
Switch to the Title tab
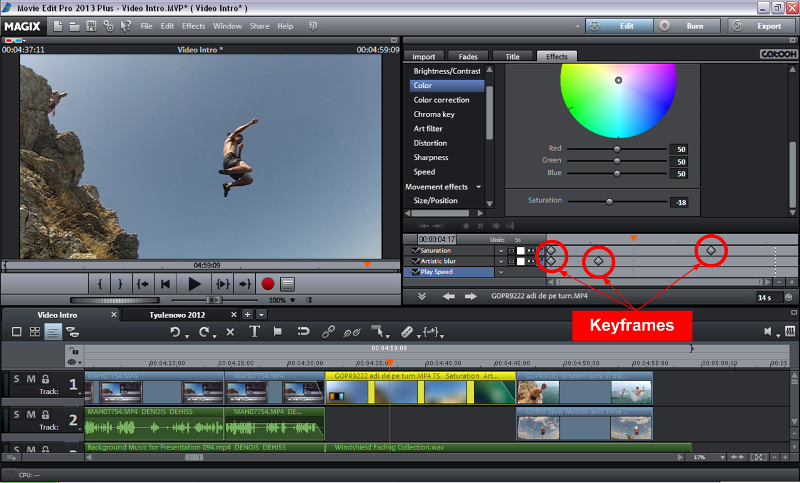click(512, 57)
